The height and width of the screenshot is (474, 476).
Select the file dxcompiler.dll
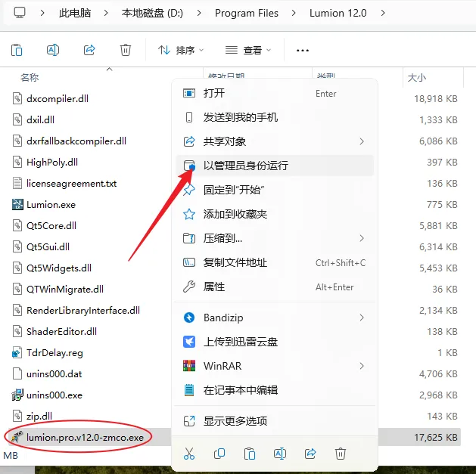pyautogui.click(x=58, y=98)
